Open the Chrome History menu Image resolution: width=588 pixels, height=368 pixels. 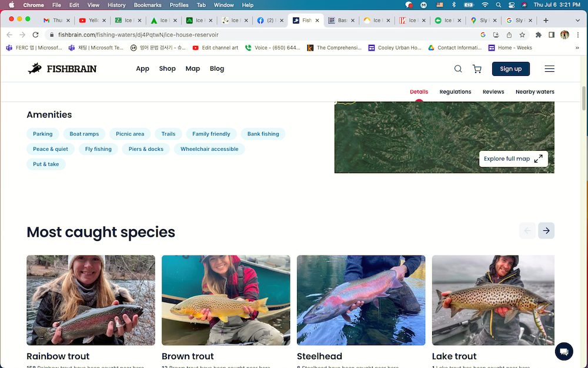point(116,5)
